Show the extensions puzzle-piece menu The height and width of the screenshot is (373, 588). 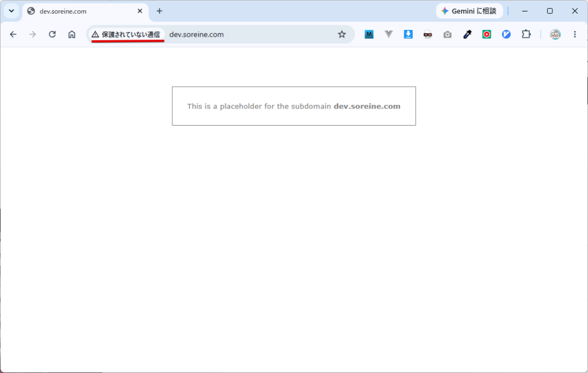pyautogui.click(x=526, y=34)
